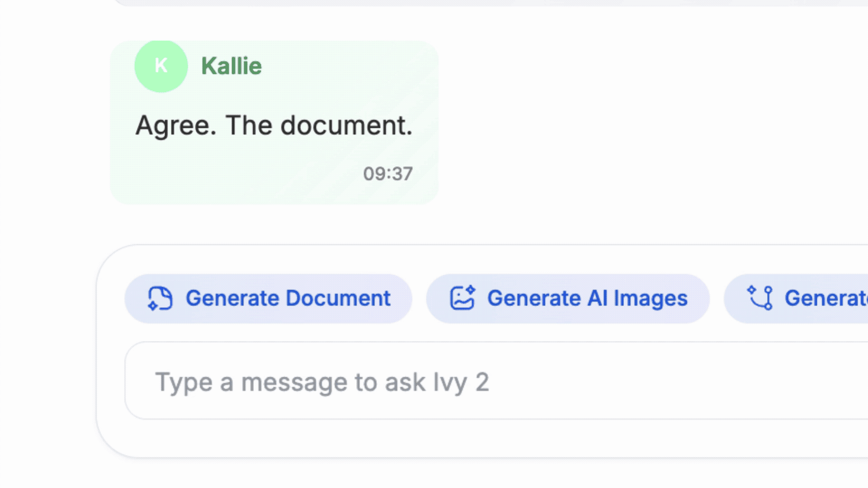Open Kallie's profile via her name

point(231,66)
